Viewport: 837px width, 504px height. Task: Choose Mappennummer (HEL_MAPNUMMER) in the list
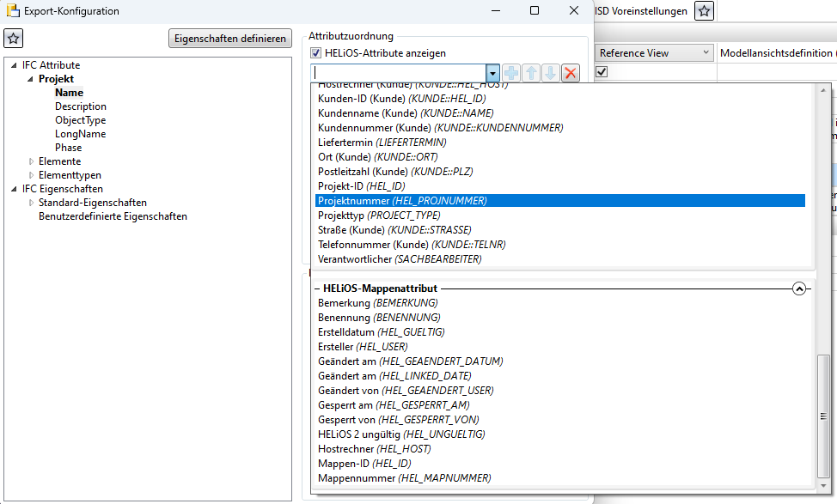pyautogui.click(x=404, y=477)
